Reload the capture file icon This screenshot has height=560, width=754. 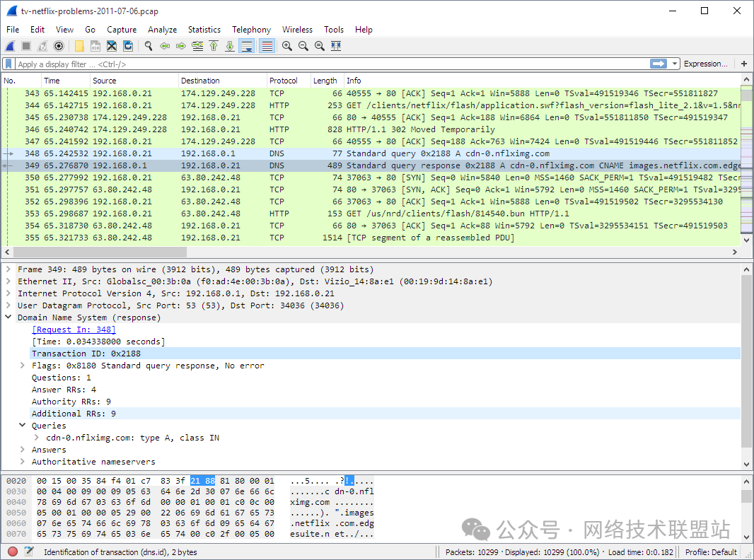coord(128,46)
